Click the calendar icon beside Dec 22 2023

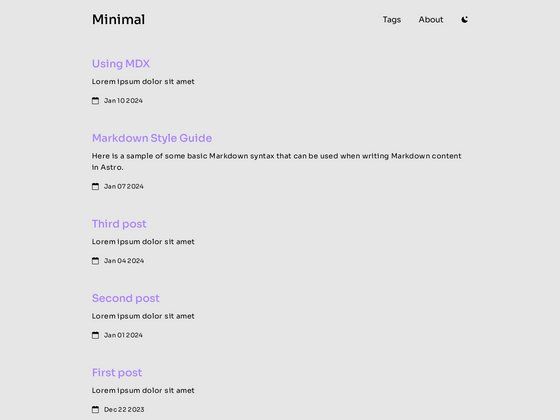[95, 409]
